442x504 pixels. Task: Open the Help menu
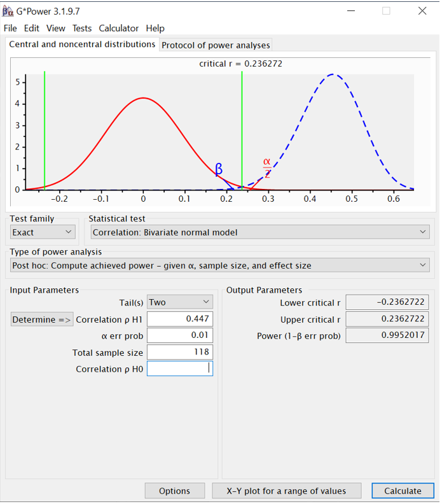tap(155, 28)
